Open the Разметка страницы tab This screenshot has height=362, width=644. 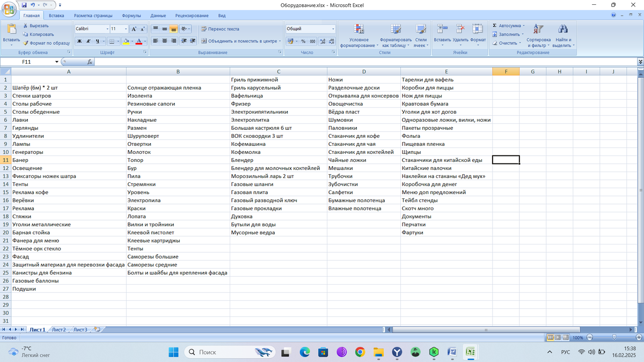click(x=93, y=16)
